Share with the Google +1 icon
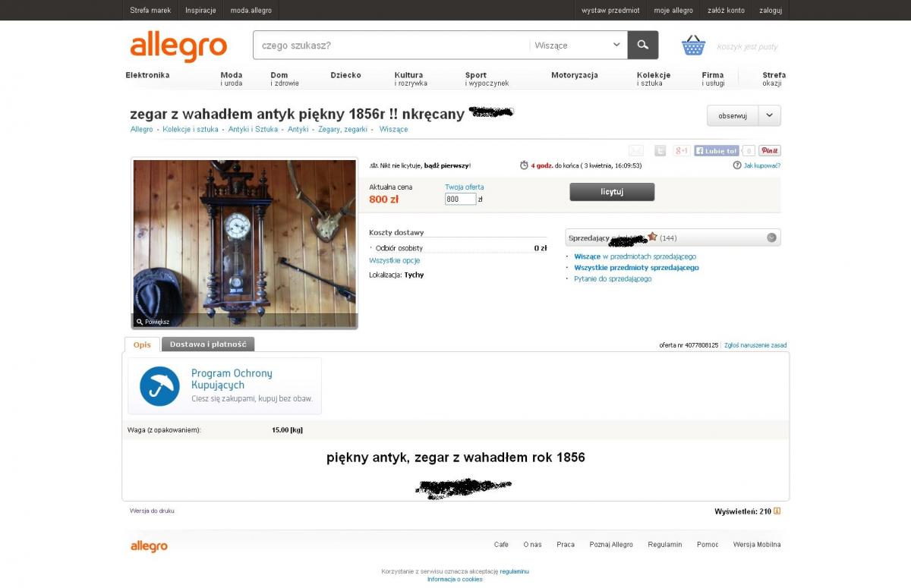This screenshot has width=911, height=588. tap(682, 151)
